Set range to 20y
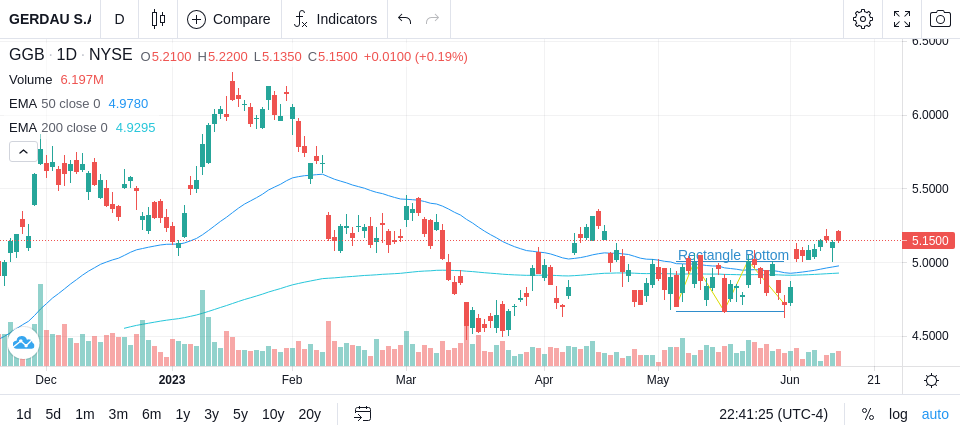The width and height of the screenshot is (960, 433). (310, 415)
